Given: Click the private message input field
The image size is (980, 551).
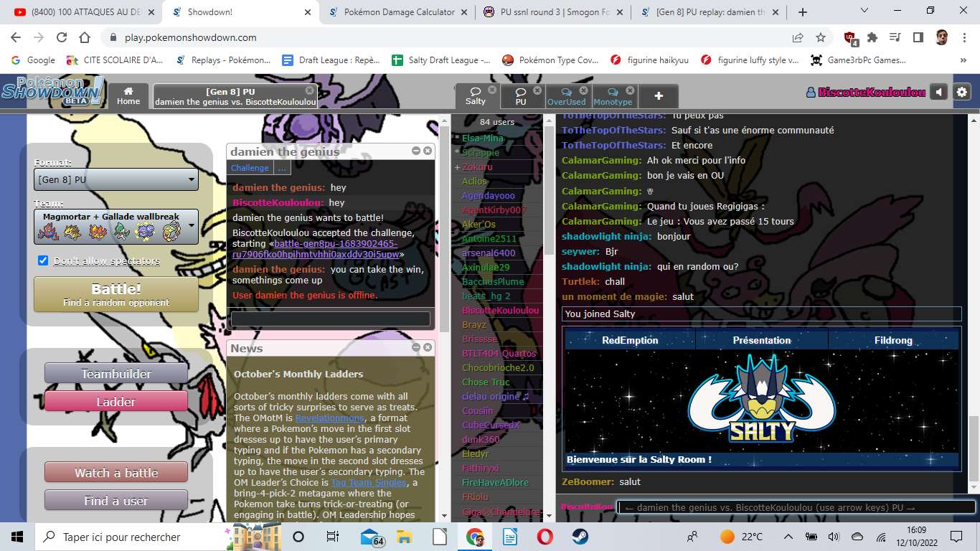Looking at the screenshot, I should coord(331,319).
